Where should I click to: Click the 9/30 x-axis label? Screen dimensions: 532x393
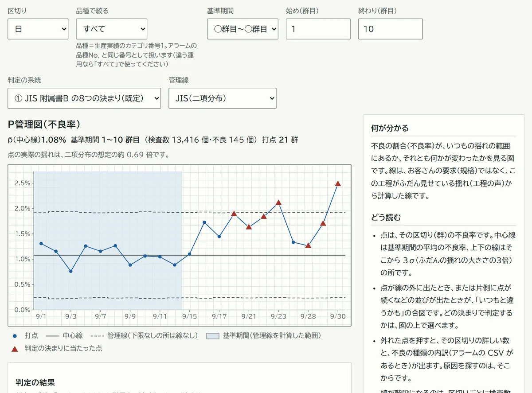[x=338, y=316]
